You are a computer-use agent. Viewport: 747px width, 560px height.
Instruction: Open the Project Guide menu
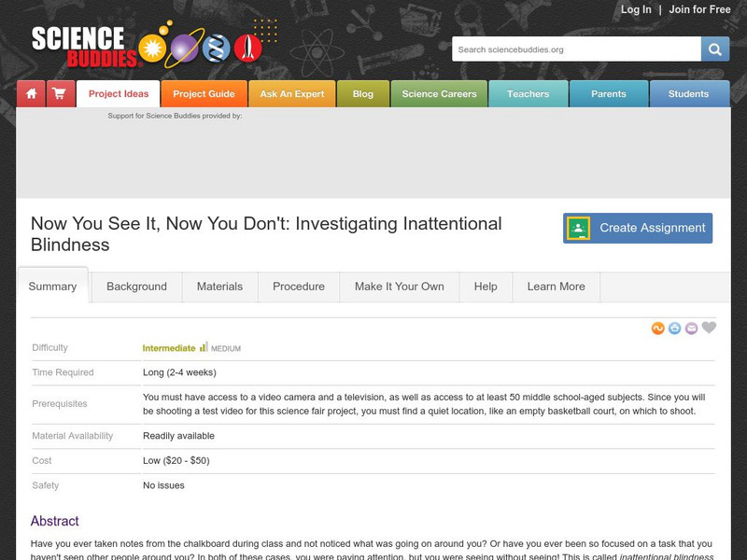click(204, 93)
